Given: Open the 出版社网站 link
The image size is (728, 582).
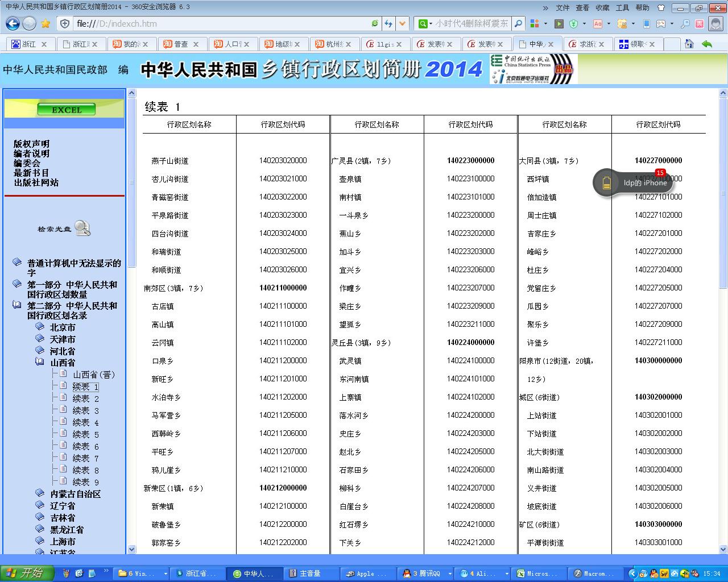Looking at the screenshot, I should 36,182.
